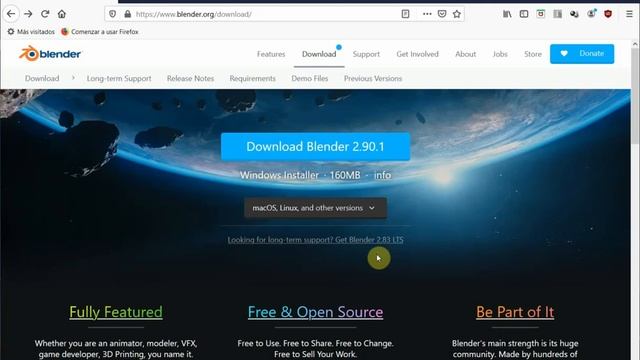
Task: Open the Más visitados bookmarks folder
Action: tap(31, 31)
